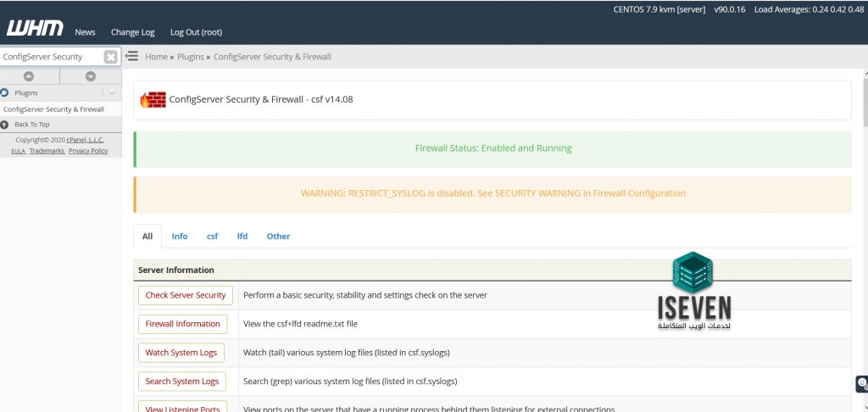Click Search System Logs button
The image size is (868, 412).
[x=182, y=381]
